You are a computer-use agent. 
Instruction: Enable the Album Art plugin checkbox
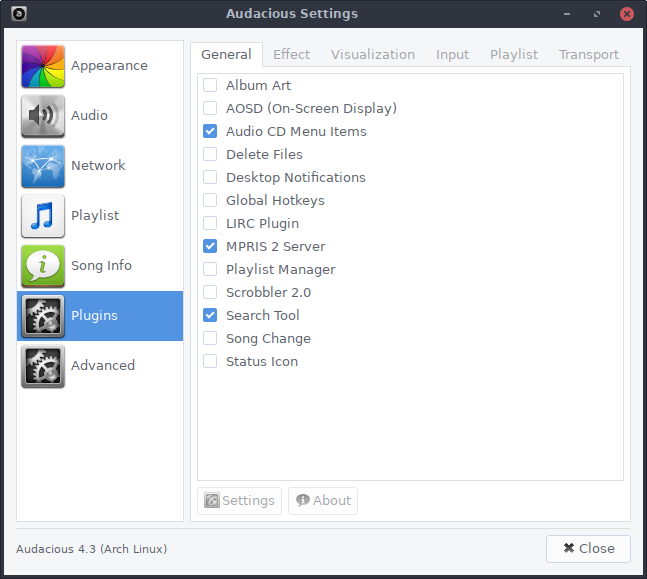pyautogui.click(x=210, y=86)
